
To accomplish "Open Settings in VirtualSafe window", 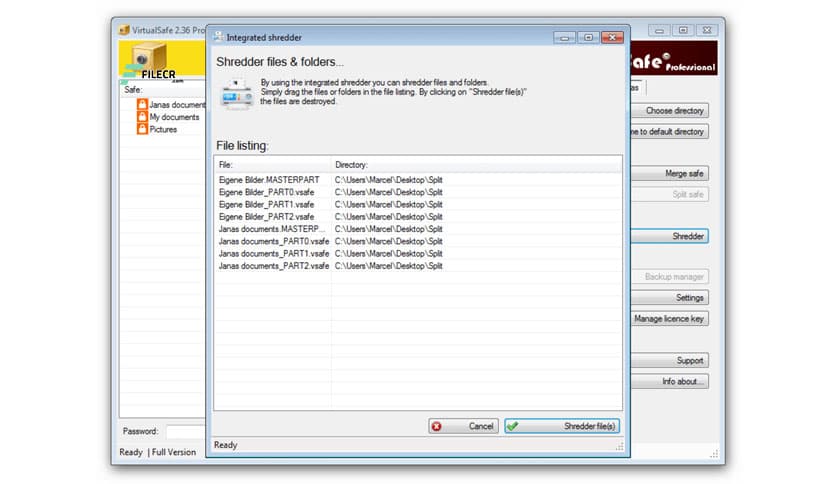I will [x=670, y=298].
